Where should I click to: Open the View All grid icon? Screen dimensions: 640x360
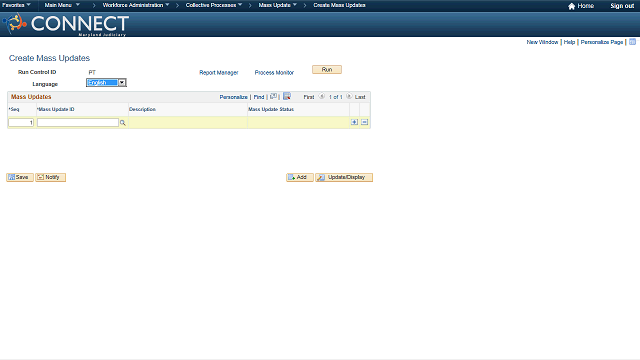pyautogui.click(x=273, y=96)
